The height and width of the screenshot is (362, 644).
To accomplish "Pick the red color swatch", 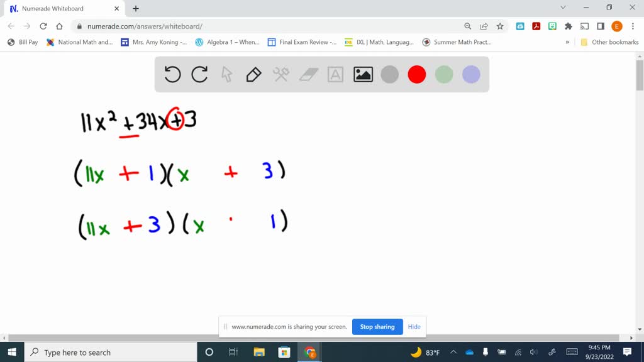I will click(x=416, y=74).
